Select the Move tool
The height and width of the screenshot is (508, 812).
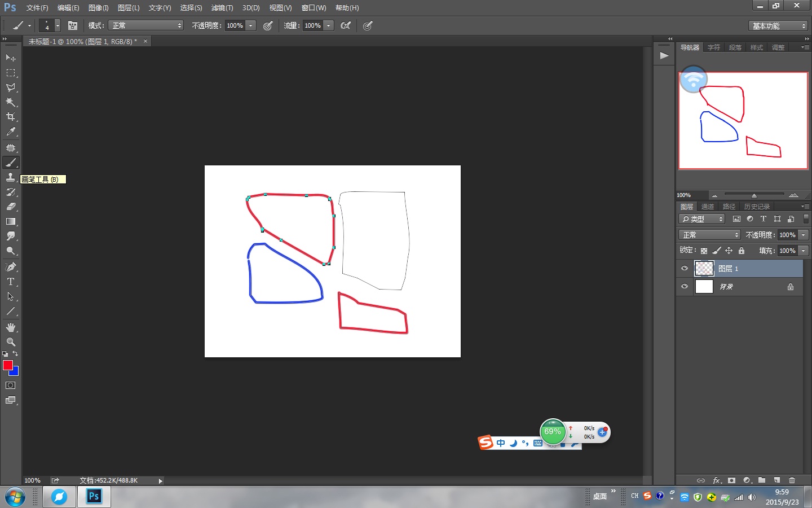click(x=11, y=58)
